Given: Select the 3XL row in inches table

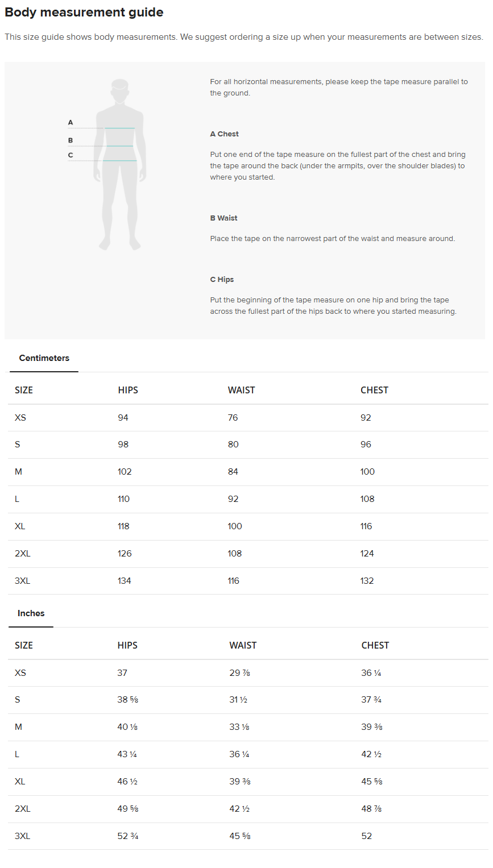Looking at the screenshot, I should (248, 836).
